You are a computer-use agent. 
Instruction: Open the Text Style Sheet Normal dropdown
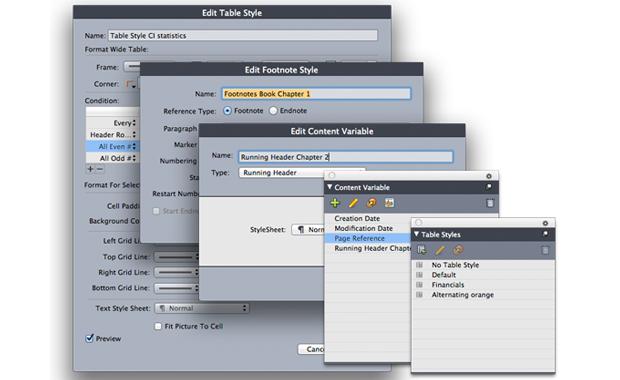202,308
